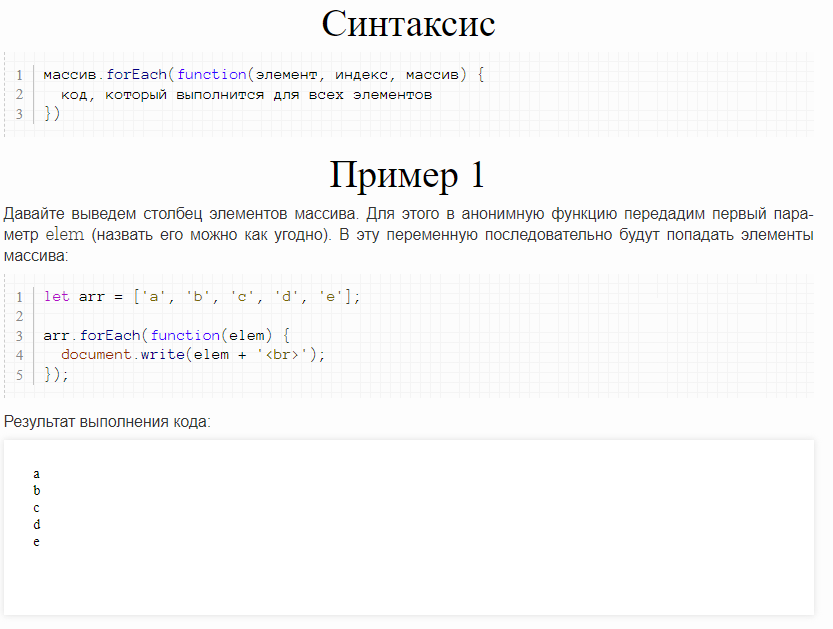Click the output letter "a"

tap(36, 473)
